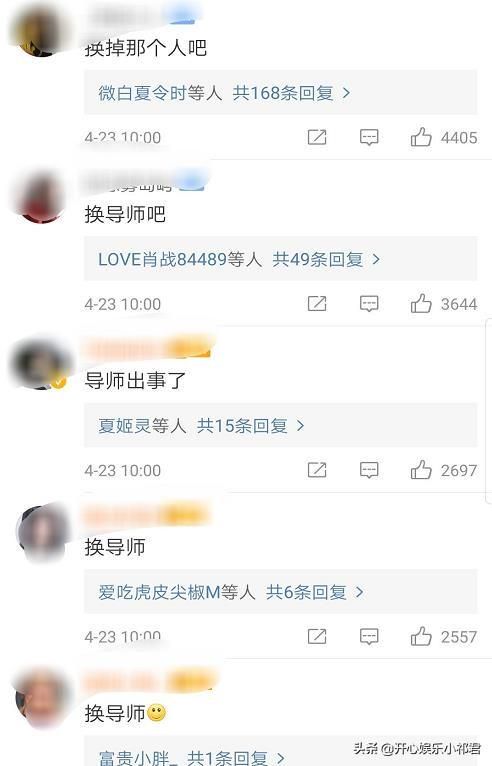Viewport: 492px width, 766px height.
Task: Repost the comment with 2557 likes
Action: pos(317,637)
